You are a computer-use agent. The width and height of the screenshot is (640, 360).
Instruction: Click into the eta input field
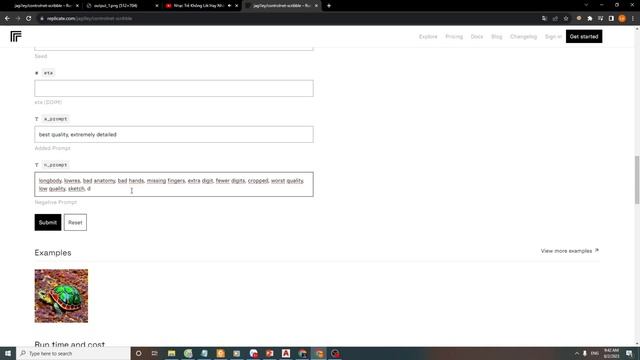[x=174, y=89]
